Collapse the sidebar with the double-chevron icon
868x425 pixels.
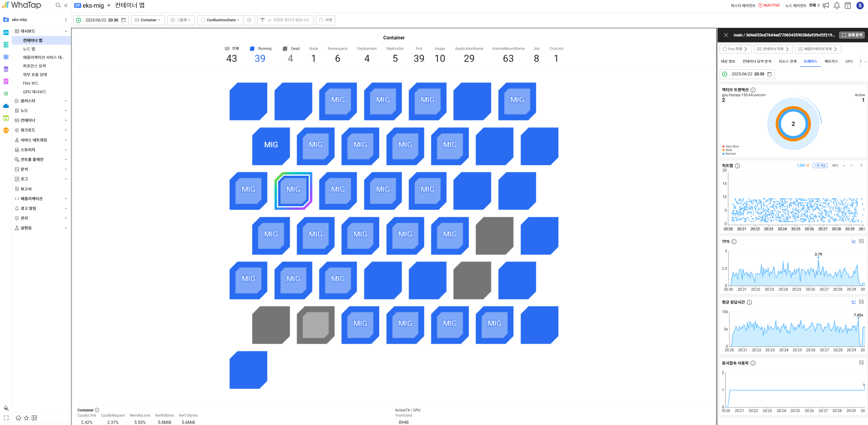pyautogui.click(x=66, y=5)
